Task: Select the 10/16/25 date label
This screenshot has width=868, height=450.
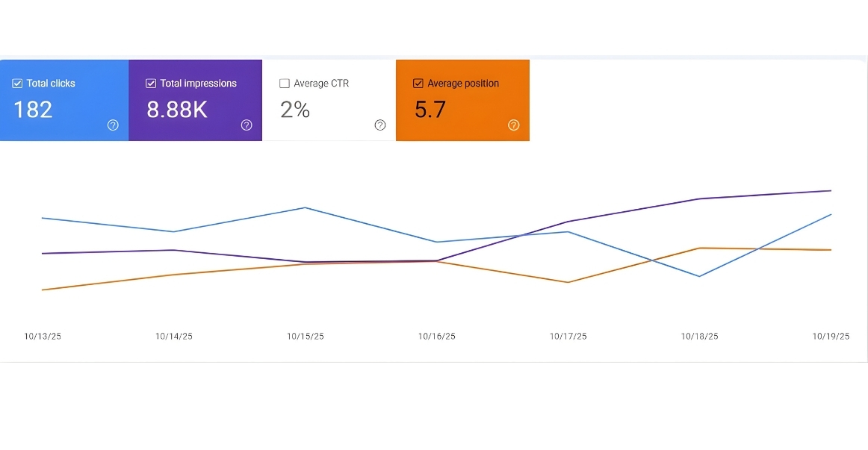Action: (x=437, y=337)
